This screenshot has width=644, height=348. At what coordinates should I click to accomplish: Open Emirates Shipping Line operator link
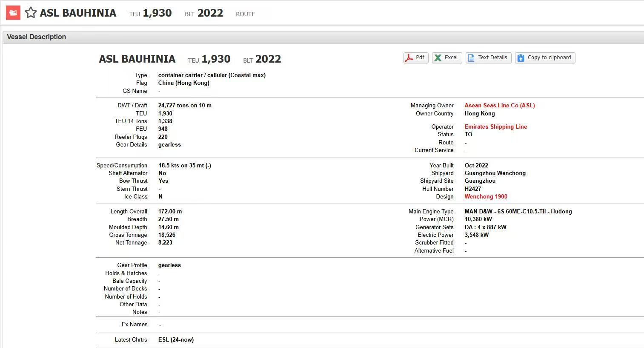tap(496, 127)
